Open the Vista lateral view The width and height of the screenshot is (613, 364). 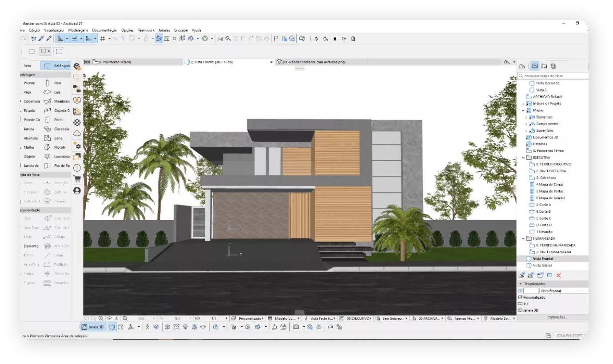pyautogui.click(x=542, y=265)
